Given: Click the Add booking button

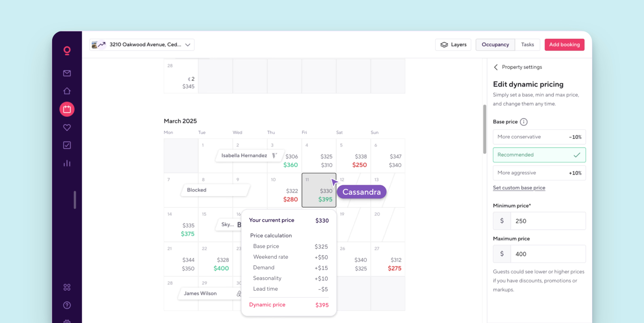Looking at the screenshot, I should pyautogui.click(x=564, y=44).
